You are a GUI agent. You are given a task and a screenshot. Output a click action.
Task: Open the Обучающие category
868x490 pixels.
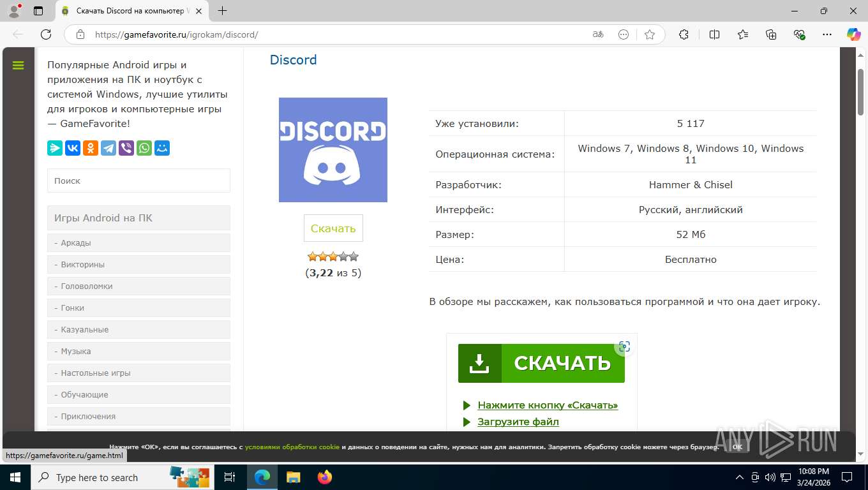pyautogui.click(x=138, y=394)
